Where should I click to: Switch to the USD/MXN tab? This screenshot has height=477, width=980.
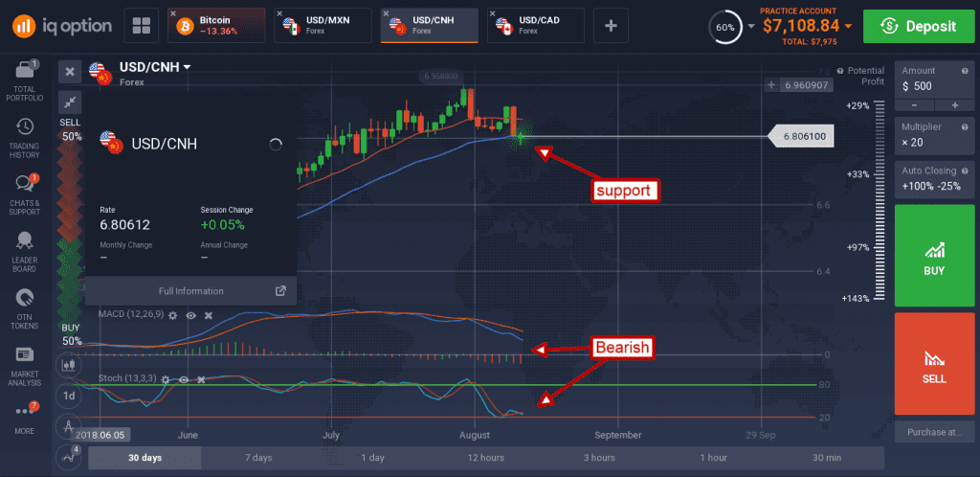click(323, 26)
